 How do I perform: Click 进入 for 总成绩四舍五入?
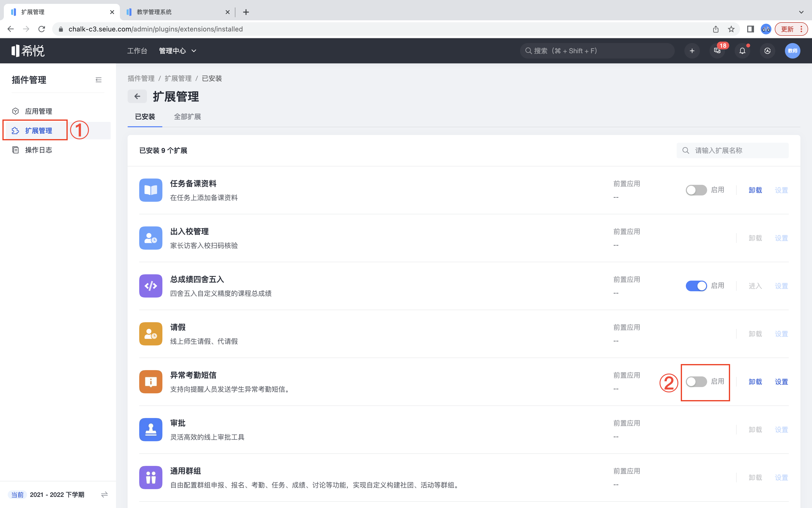point(755,286)
